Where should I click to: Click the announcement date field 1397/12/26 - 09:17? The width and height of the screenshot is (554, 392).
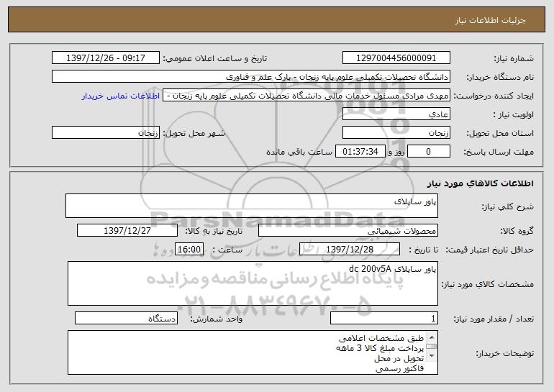coord(106,58)
